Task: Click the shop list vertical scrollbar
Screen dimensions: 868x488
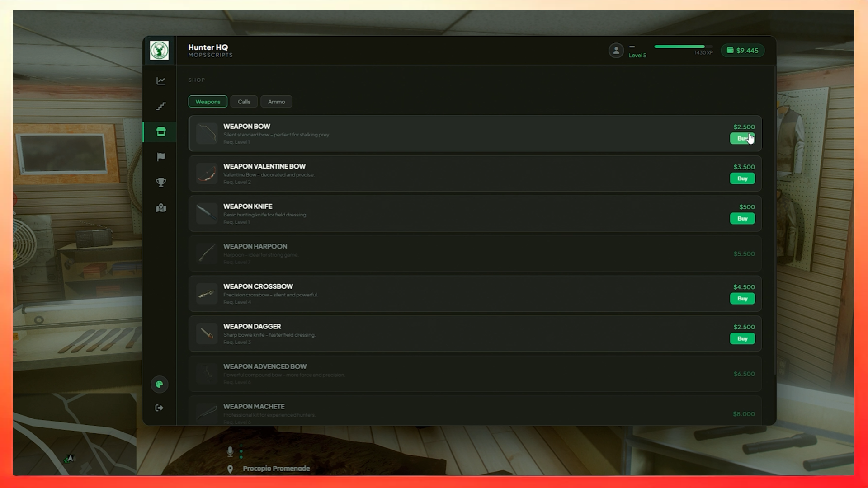Action: [775, 221]
